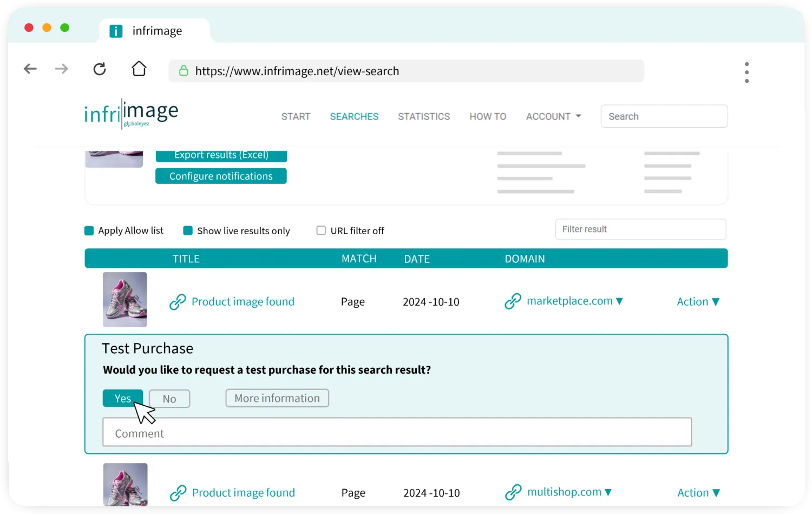Enable the URL filter off checkbox
Viewport: 812px width, 515px height.
[x=321, y=230]
